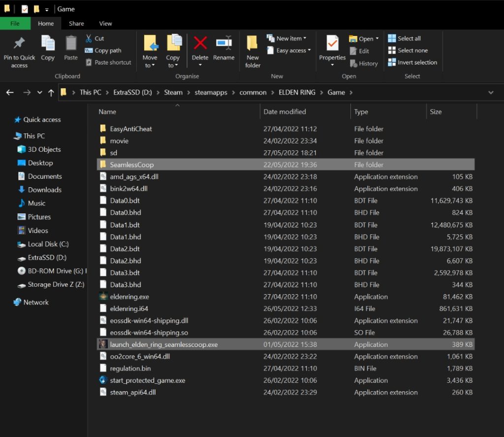Select the eldenring.i64 file
Image resolution: width=504 pixels, height=437 pixels.
tap(285, 308)
